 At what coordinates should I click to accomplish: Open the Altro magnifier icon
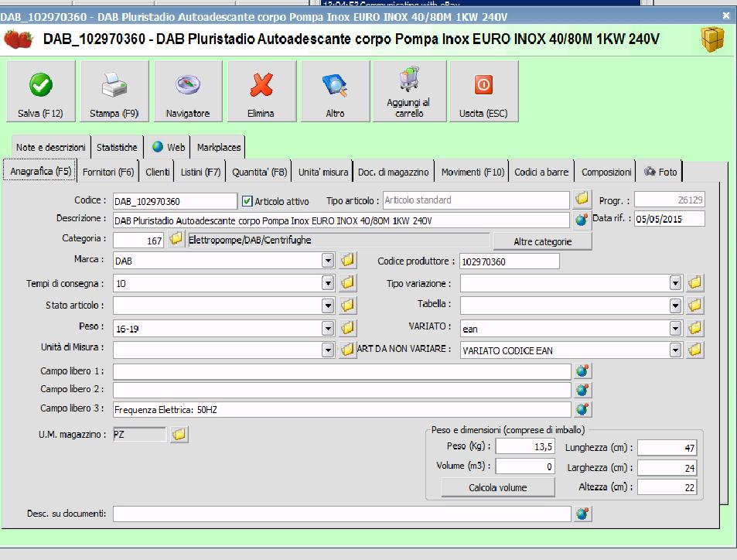[x=334, y=84]
